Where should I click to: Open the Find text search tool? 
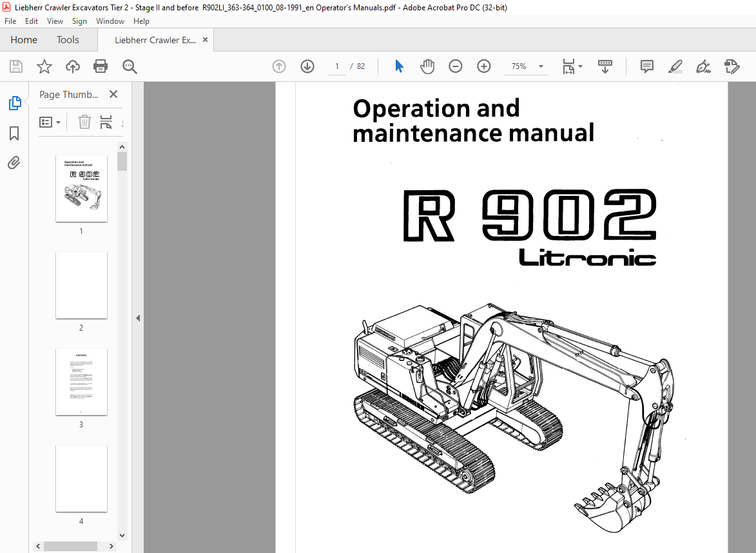130,66
